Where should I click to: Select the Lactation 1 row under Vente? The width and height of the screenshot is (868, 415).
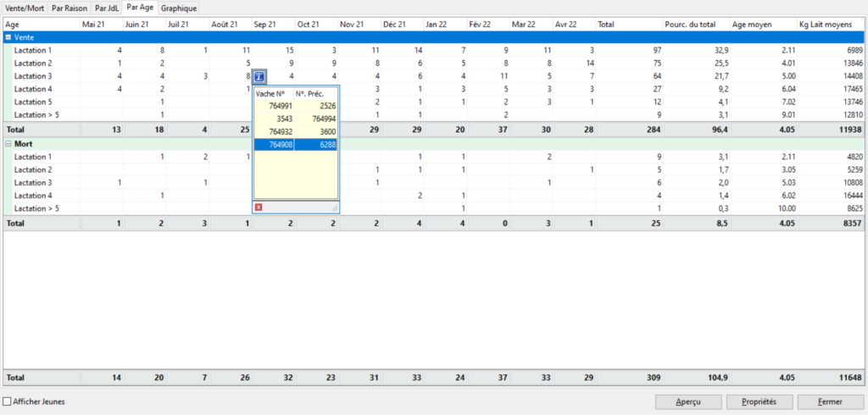34,51
